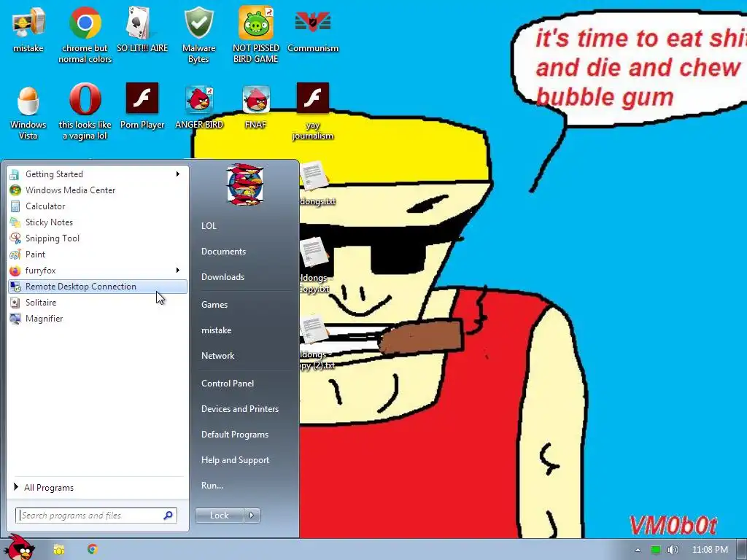747x560 pixels.
Task: Open Help and Support
Action: click(235, 460)
